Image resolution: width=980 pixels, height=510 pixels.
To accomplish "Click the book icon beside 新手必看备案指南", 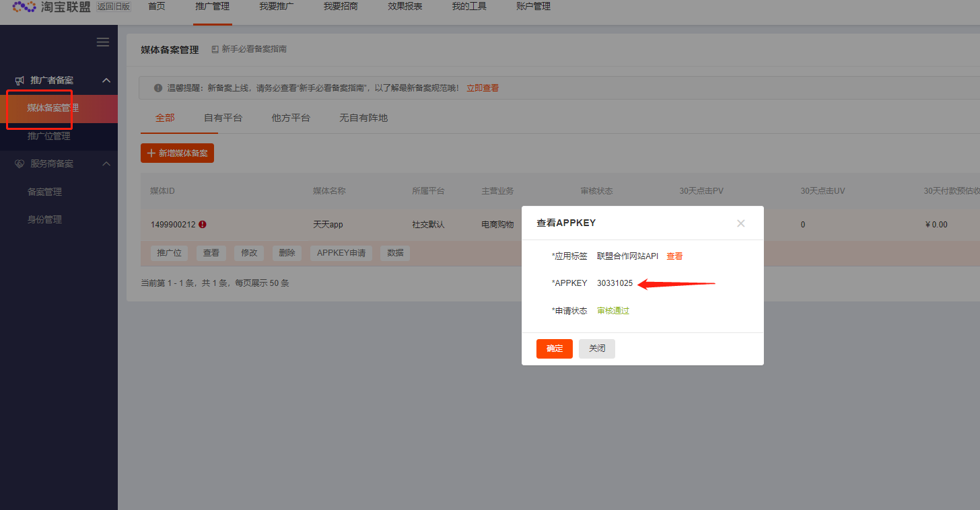I will coord(215,49).
